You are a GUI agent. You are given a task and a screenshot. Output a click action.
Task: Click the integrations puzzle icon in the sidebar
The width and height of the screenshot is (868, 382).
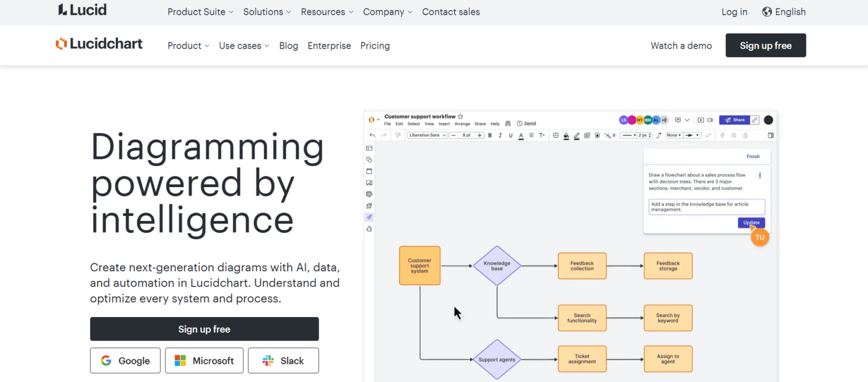pos(369,229)
